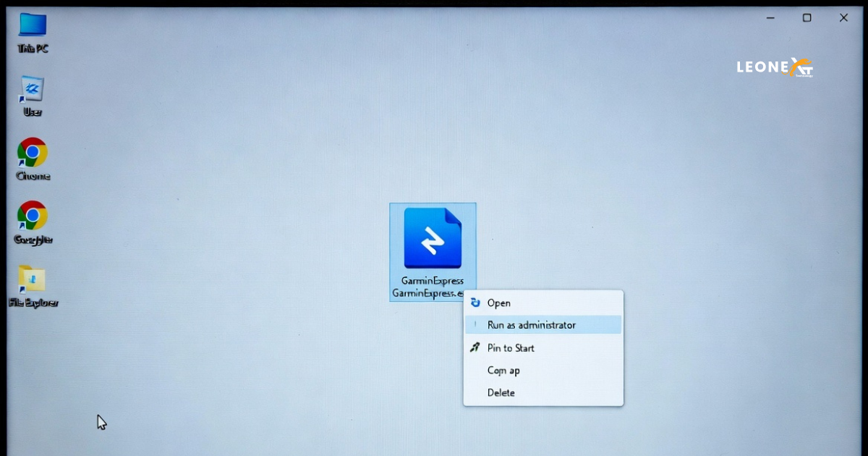Click the pin icon beside Pin to Start

[475, 347]
